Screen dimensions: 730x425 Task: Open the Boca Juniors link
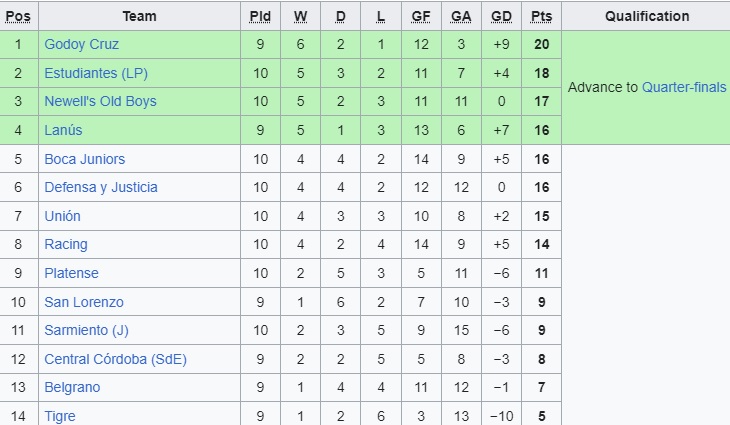coord(84,159)
